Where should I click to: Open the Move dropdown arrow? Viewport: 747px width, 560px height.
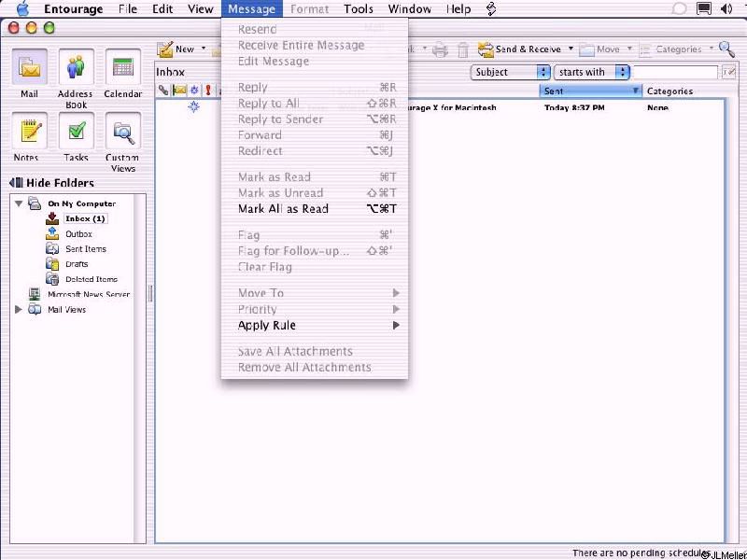(629, 49)
